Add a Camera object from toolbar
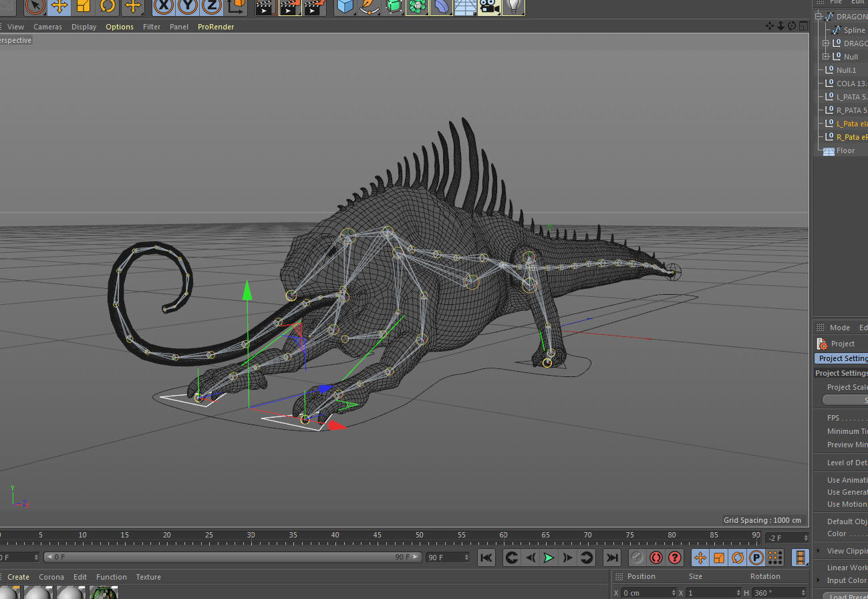The height and width of the screenshot is (599, 868). point(489,7)
